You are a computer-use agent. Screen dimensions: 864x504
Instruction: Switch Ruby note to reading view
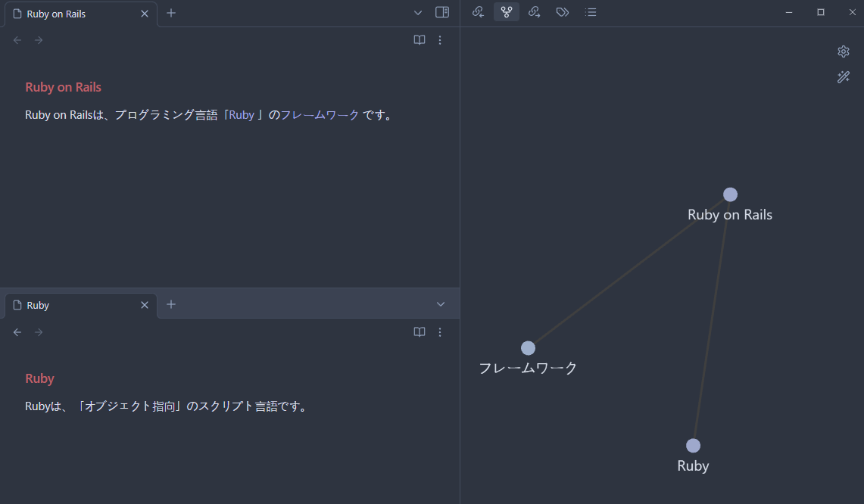[x=420, y=332]
